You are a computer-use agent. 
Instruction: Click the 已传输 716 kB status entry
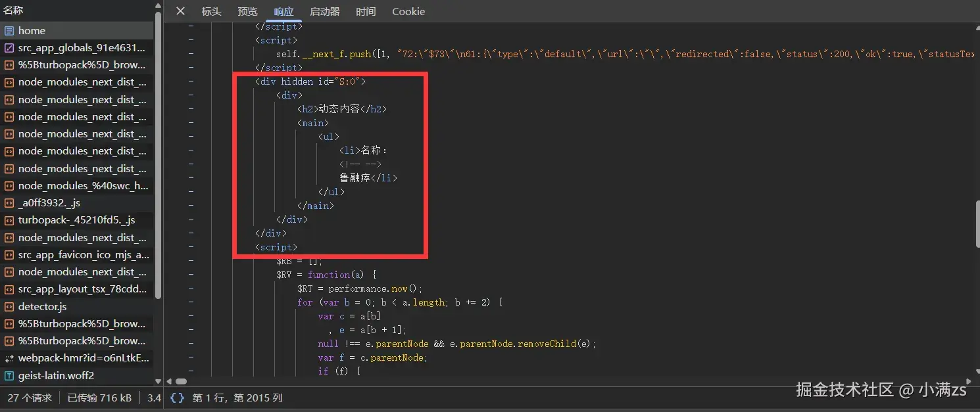click(x=100, y=398)
